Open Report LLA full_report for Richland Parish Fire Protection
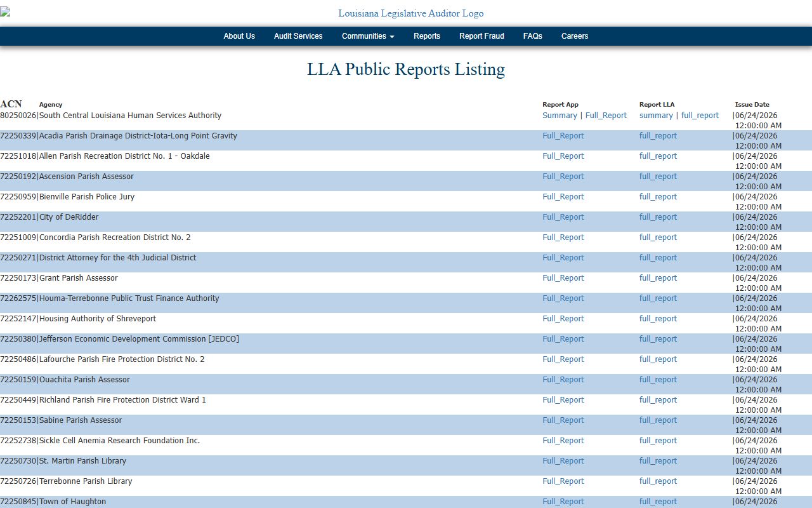The width and height of the screenshot is (812, 508). (x=658, y=400)
